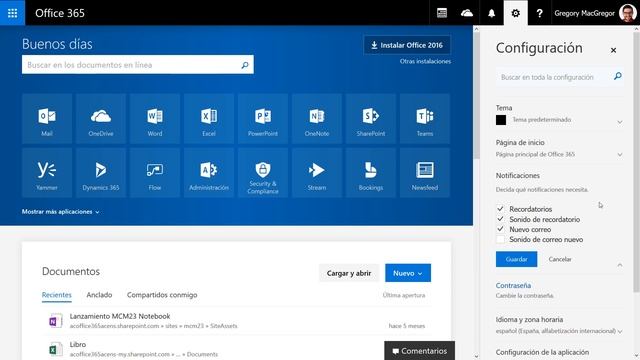Uncheck the Recordatorios checkbox

(500, 209)
